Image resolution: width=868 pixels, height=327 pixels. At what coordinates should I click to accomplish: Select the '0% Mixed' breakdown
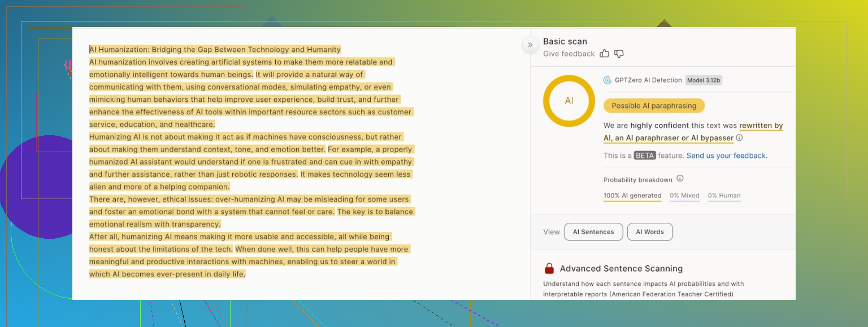684,196
